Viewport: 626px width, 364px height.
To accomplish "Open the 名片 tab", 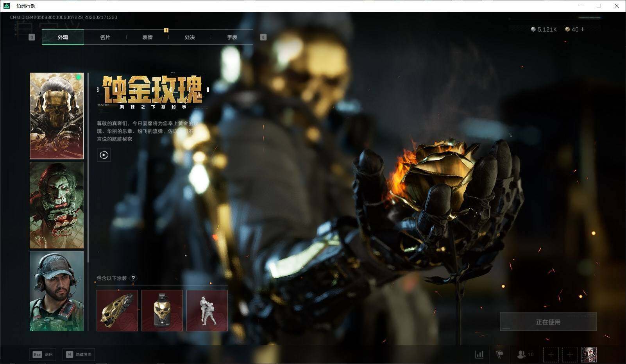I will click(105, 37).
